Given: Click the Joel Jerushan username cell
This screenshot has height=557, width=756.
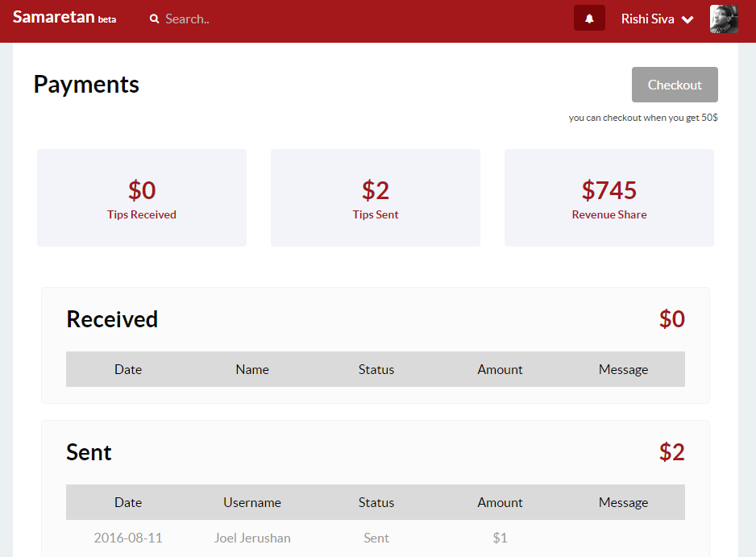Looking at the screenshot, I should 252,538.
